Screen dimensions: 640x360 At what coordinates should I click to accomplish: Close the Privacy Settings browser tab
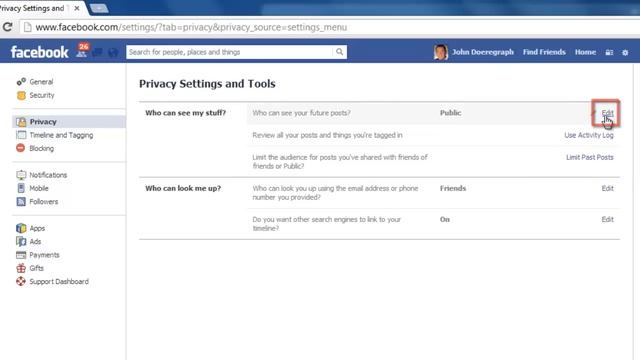pyautogui.click(x=77, y=8)
